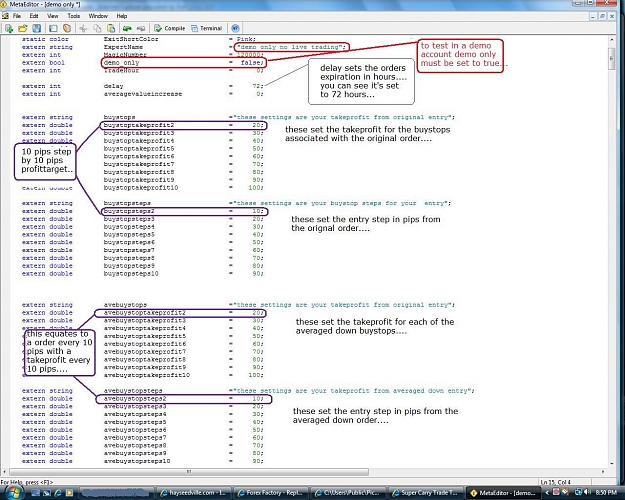Screen dimensions: 625x500
Task: Click the averagevalueincrease variable
Action: click(x=143, y=94)
